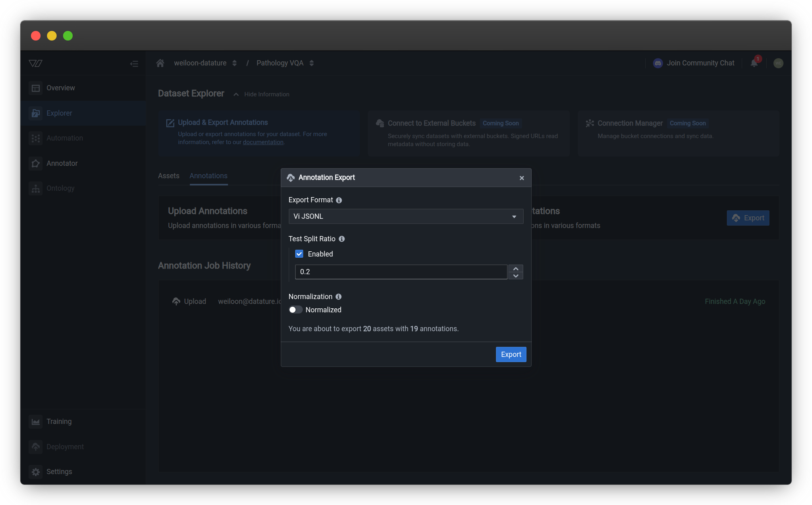Open the Ontology panel
The image size is (812, 505).
[x=61, y=188]
